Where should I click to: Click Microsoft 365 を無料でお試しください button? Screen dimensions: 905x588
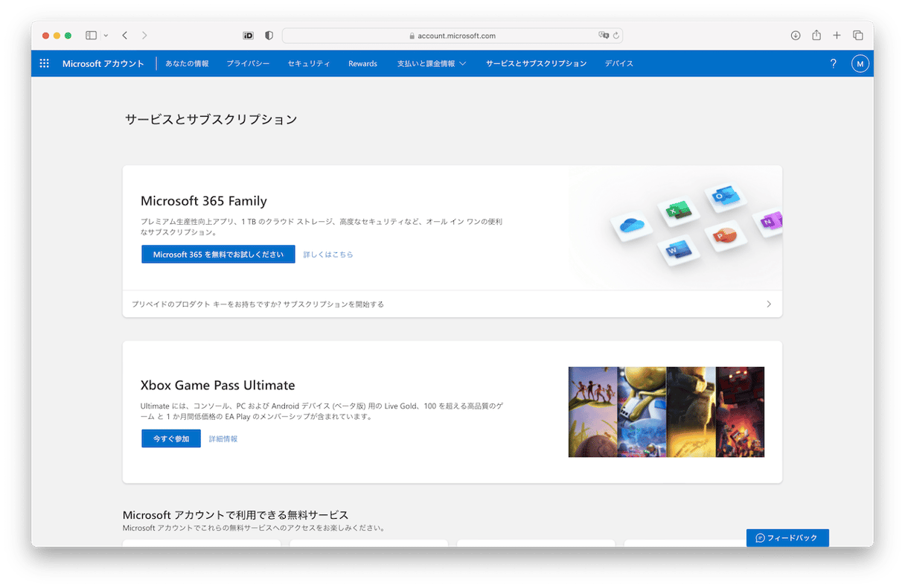coord(218,255)
